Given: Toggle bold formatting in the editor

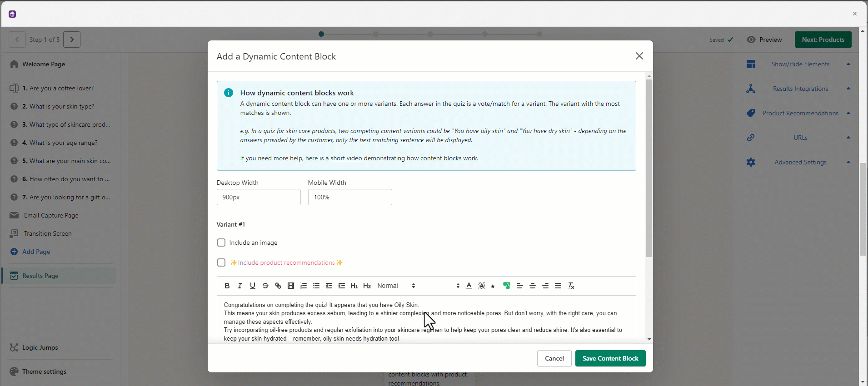Looking at the screenshot, I should coord(227,286).
